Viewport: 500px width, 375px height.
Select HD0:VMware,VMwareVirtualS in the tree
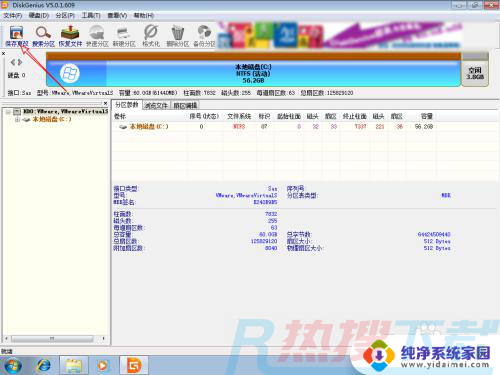65,111
